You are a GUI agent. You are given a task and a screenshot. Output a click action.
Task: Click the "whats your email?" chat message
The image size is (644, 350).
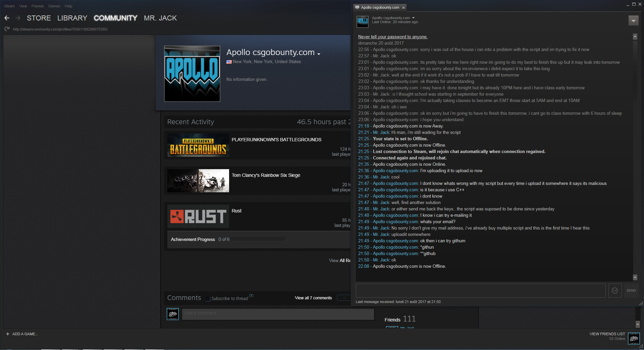pos(438,222)
